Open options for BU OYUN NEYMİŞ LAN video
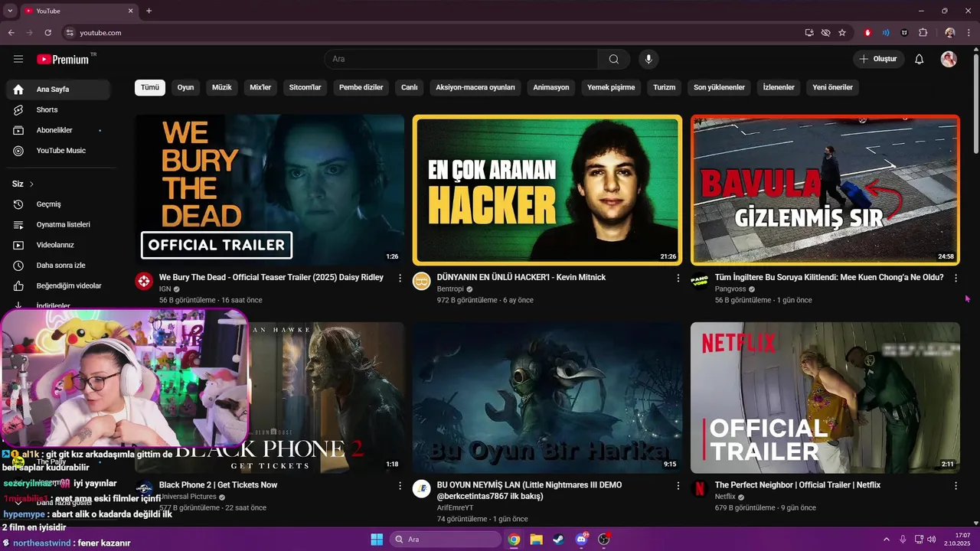Image resolution: width=980 pixels, height=551 pixels. pyautogui.click(x=678, y=486)
